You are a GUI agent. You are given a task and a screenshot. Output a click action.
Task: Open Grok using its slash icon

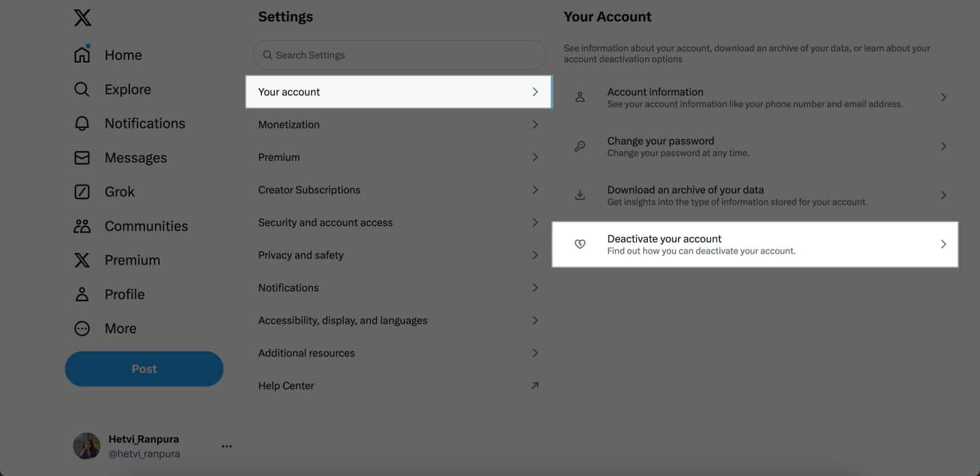point(82,192)
